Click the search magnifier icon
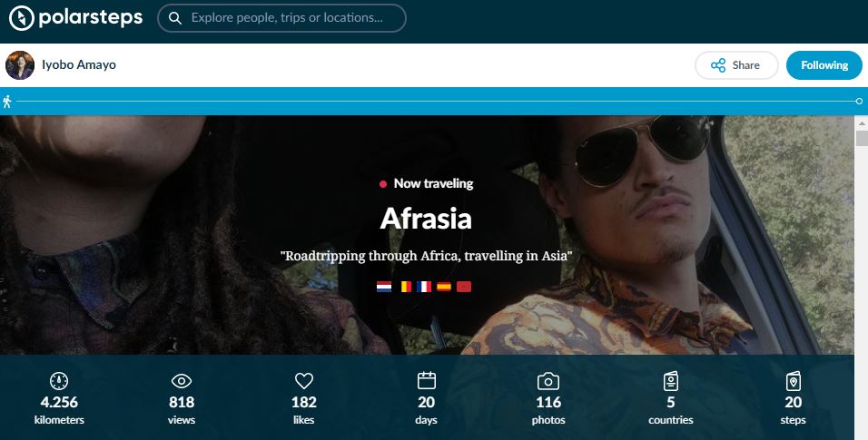 [175, 18]
